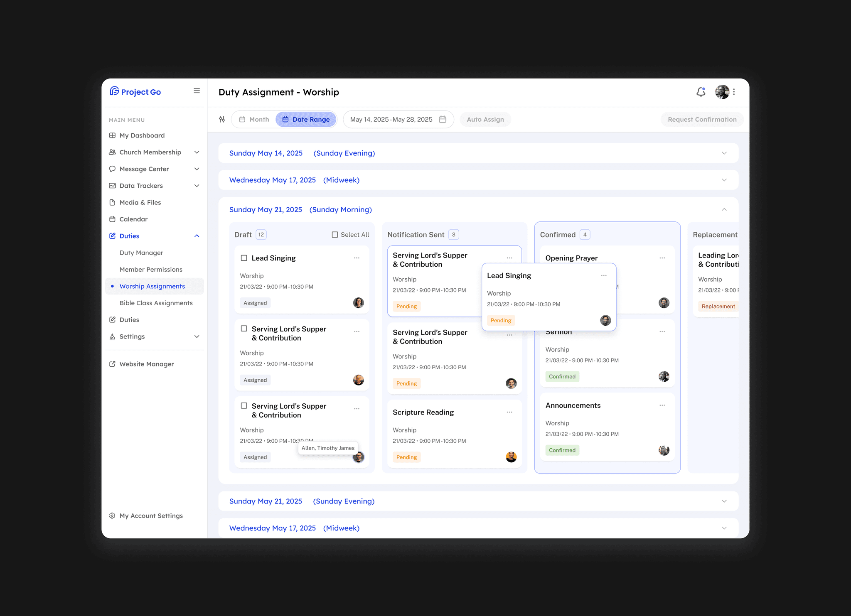Click the Request Confirmation button

[x=702, y=120]
